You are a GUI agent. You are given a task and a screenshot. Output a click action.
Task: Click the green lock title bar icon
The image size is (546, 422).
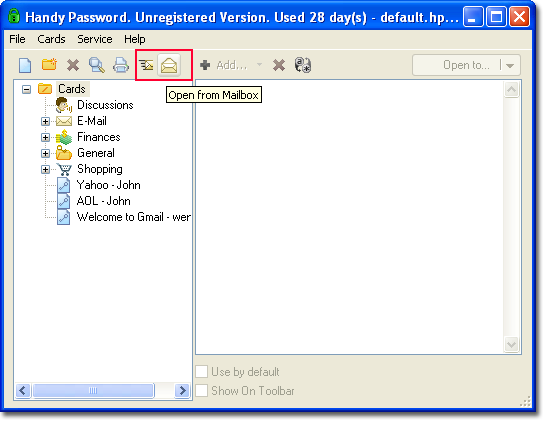(14, 16)
